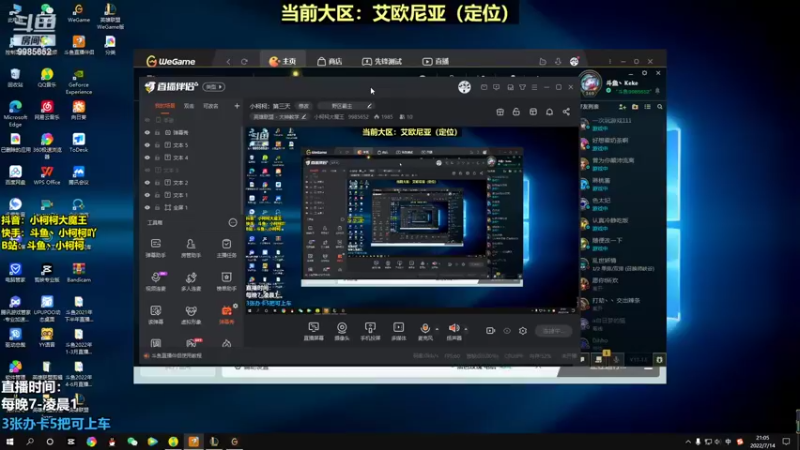Collapse the 工具箱 toolbox section
Image resolution: width=800 pixels, height=450 pixels.
pyautogui.click(x=233, y=222)
